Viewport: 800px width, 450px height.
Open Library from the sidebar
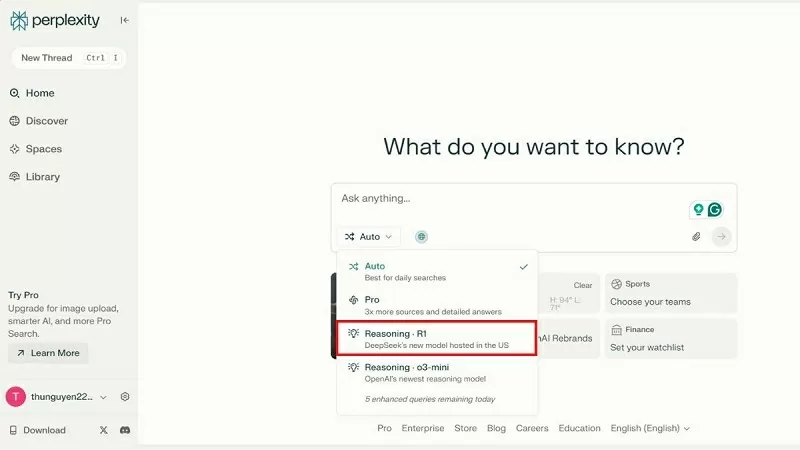pyautogui.click(x=42, y=177)
